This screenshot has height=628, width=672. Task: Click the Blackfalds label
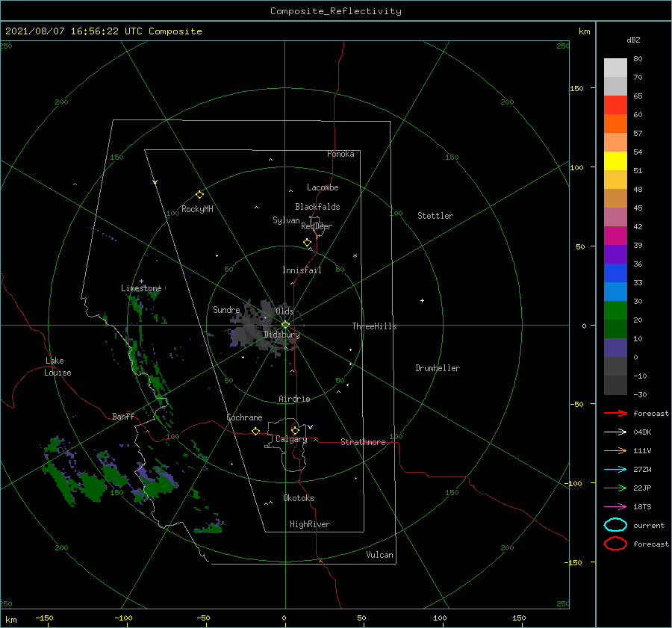(317, 207)
